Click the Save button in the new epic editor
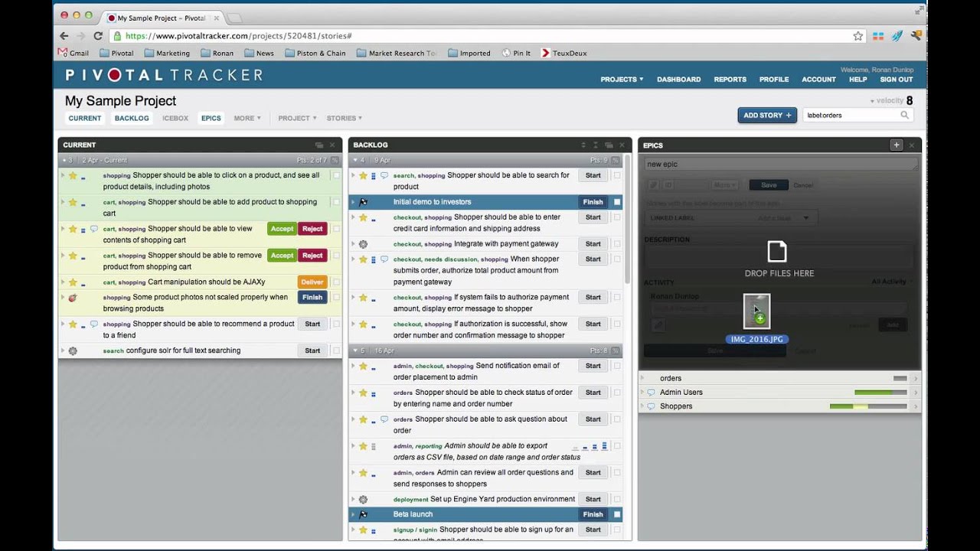Viewport: 980px width, 551px height. (768, 184)
